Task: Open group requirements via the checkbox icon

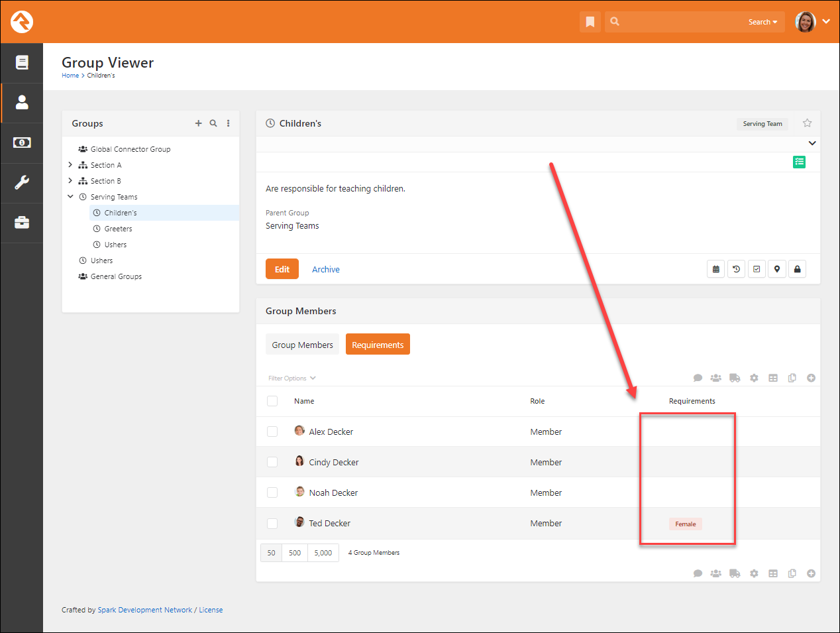Action: pyautogui.click(x=757, y=268)
